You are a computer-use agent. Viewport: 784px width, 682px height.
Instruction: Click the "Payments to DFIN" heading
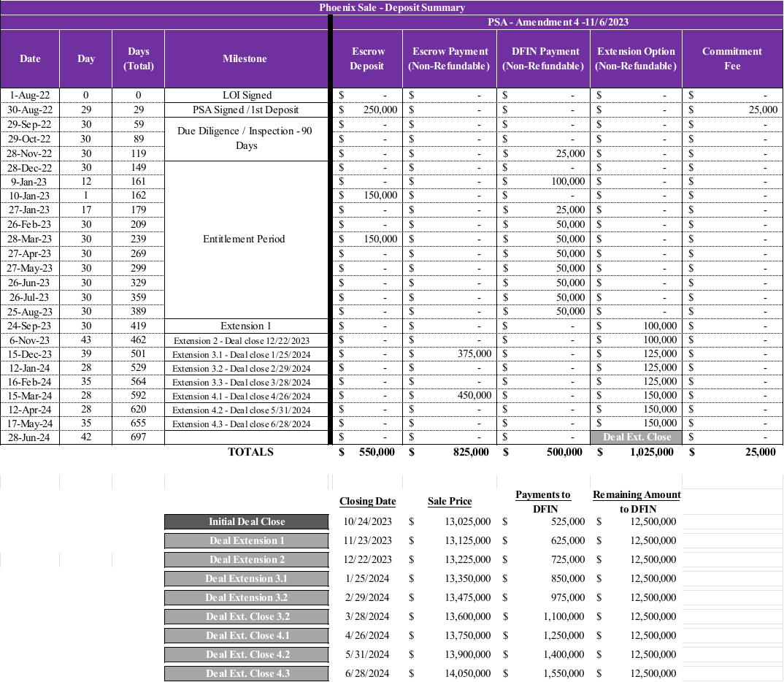pos(542,502)
